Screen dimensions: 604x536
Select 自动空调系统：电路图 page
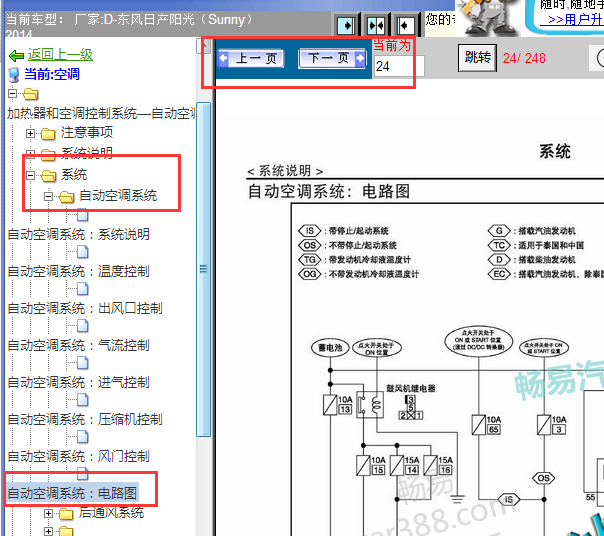[x=72, y=493]
